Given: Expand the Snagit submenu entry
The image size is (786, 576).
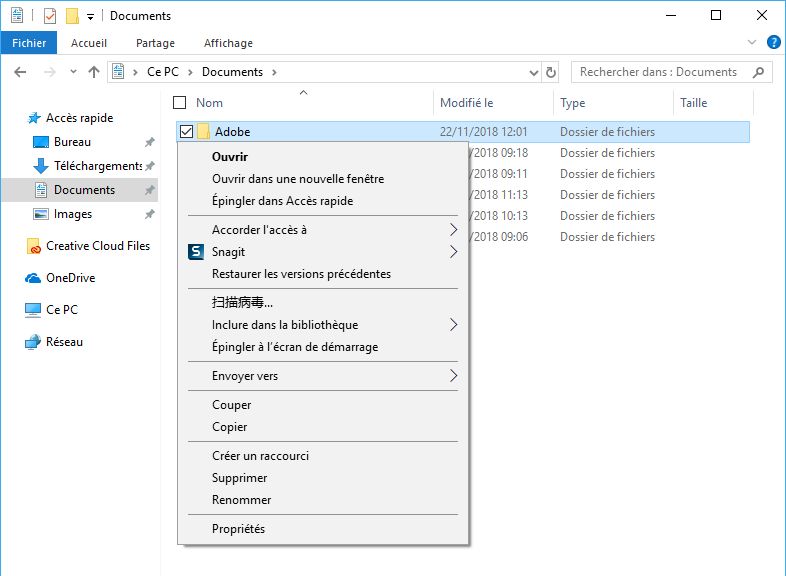Looking at the screenshot, I should coord(323,252).
